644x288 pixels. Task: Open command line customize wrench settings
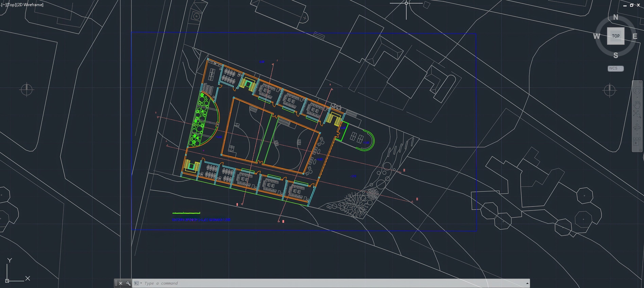click(x=128, y=283)
